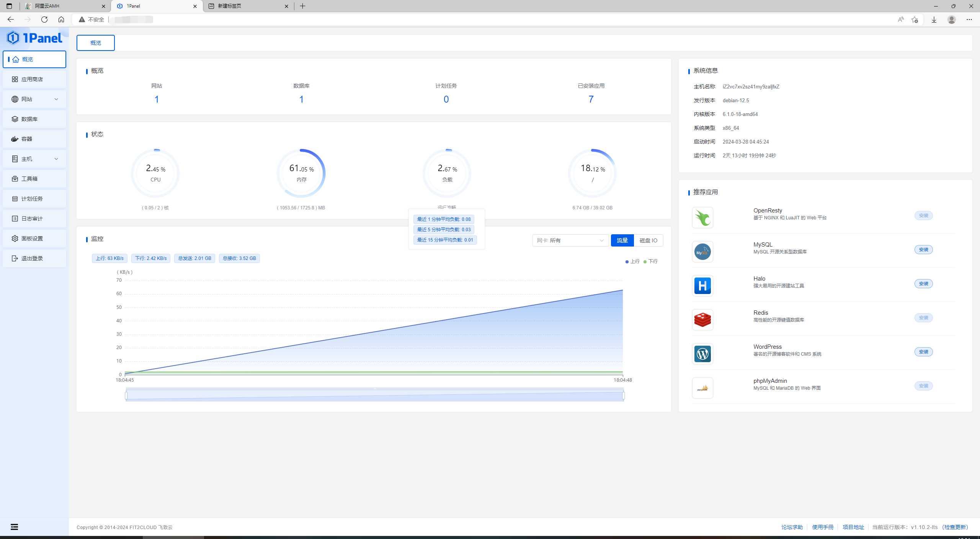Select the 概览 tab at top
Screen dimensions: 980x539
96,43
